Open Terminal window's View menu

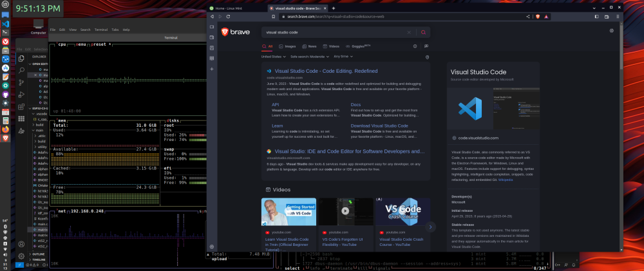coord(73,30)
